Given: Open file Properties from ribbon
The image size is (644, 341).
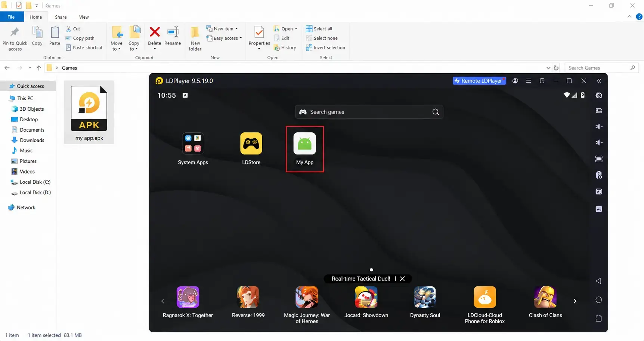Looking at the screenshot, I should tap(259, 39).
